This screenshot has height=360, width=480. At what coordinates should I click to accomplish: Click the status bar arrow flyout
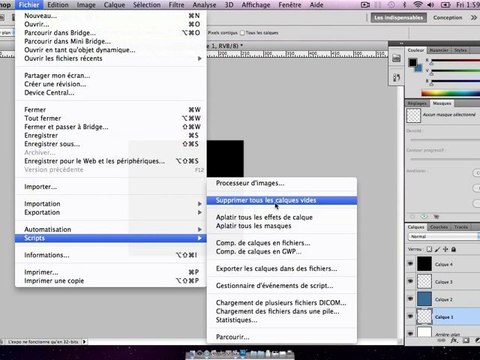coord(84,341)
